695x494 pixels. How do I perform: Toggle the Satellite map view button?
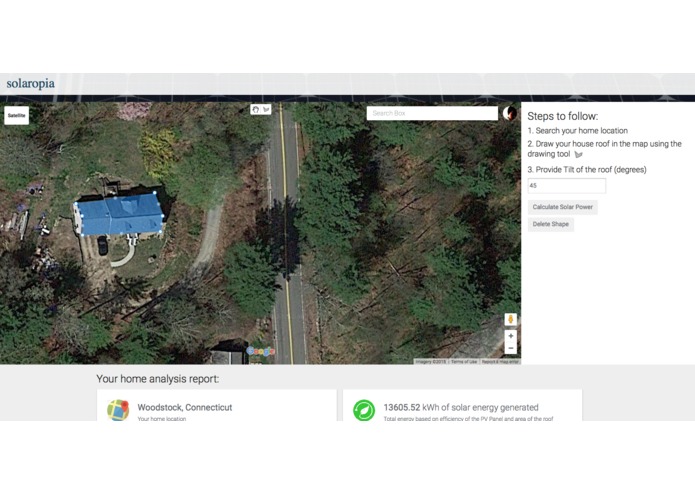(x=16, y=116)
